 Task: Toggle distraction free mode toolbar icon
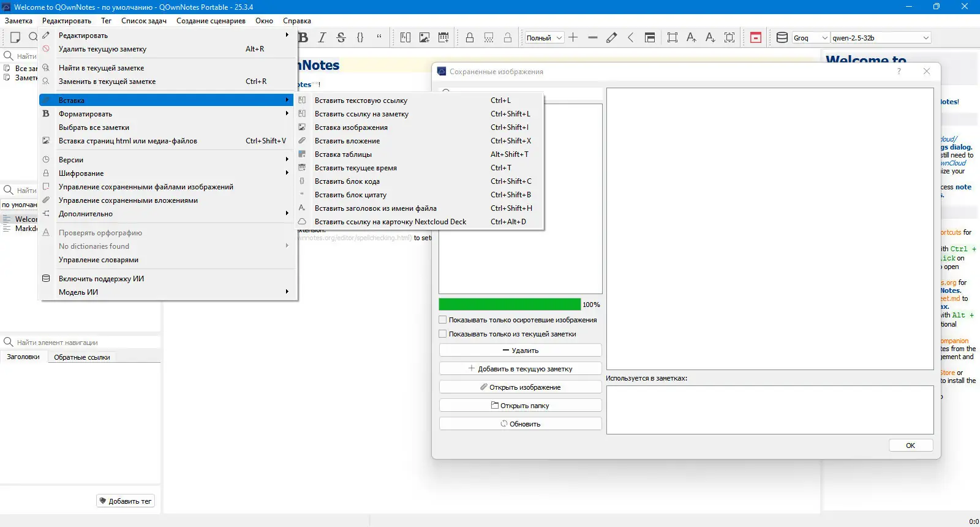(x=673, y=37)
